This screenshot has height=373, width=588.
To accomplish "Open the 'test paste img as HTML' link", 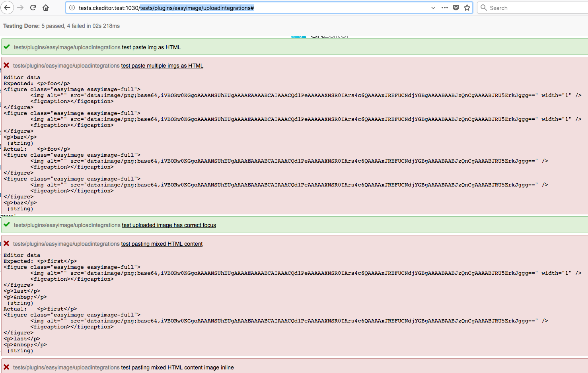I will [151, 47].
